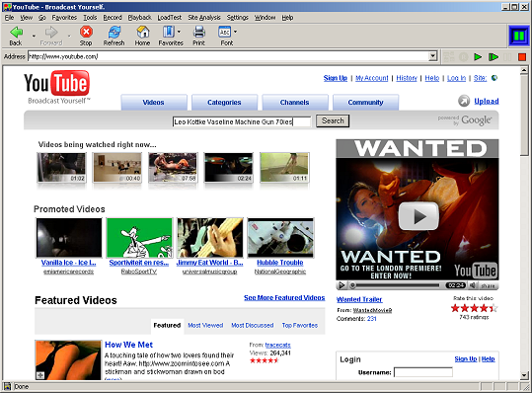Rate the Wanted Trailer using stars
532x393 pixels.
pos(474,308)
